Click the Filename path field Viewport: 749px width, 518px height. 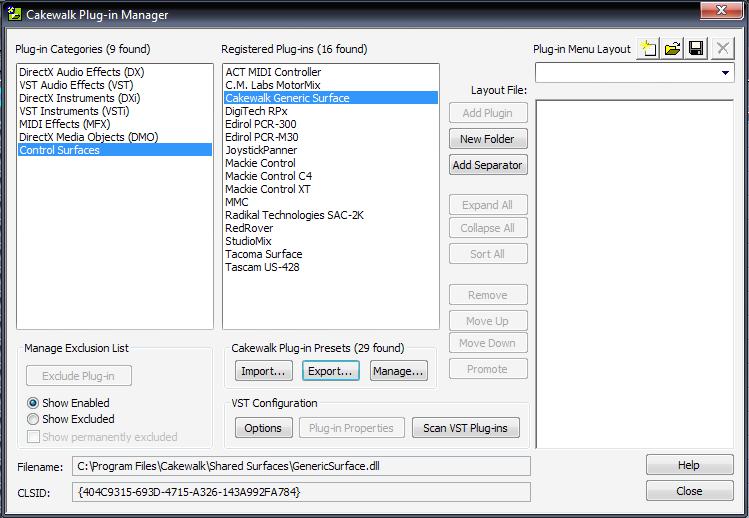tap(301, 466)
